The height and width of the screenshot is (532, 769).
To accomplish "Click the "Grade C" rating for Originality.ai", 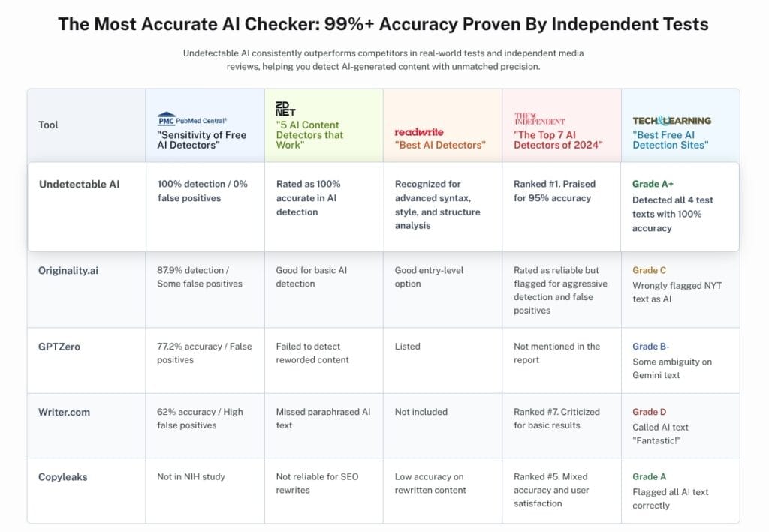I will pos(649,270).
